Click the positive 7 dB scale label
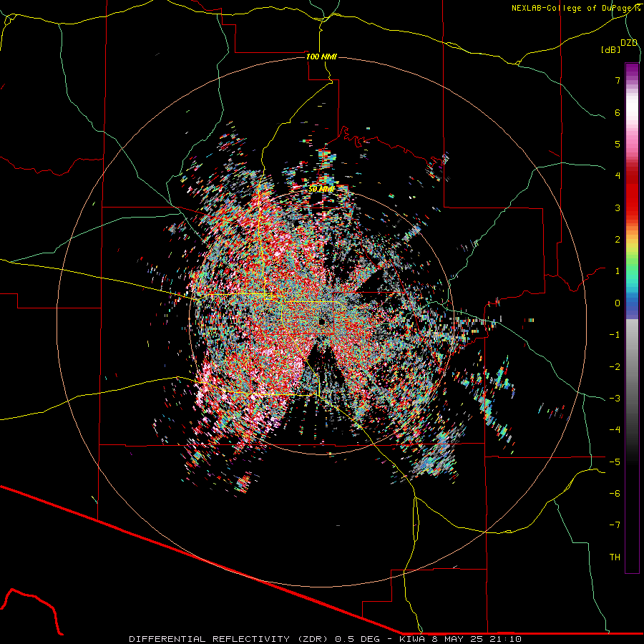The width and height of the screenshot is (644, 644). coord(618,80)
